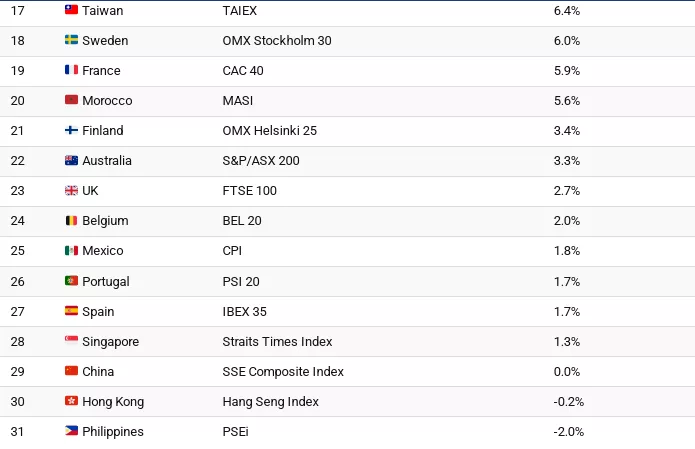Click the UK flag icon
Image resolution: width=695 pixels, height=449 pixels.
click(x=71, y=190)
